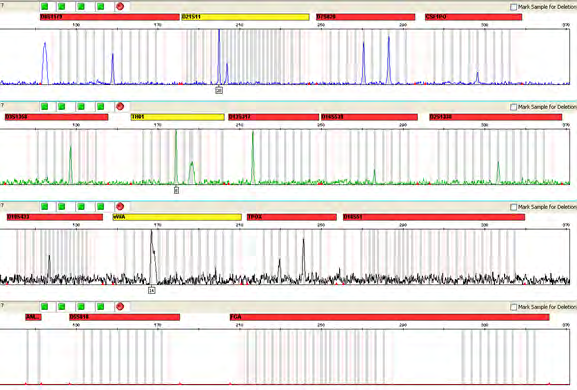Select the yellow D21S11 marker bar
Screen dimensions: 577x390
(245, 17)
